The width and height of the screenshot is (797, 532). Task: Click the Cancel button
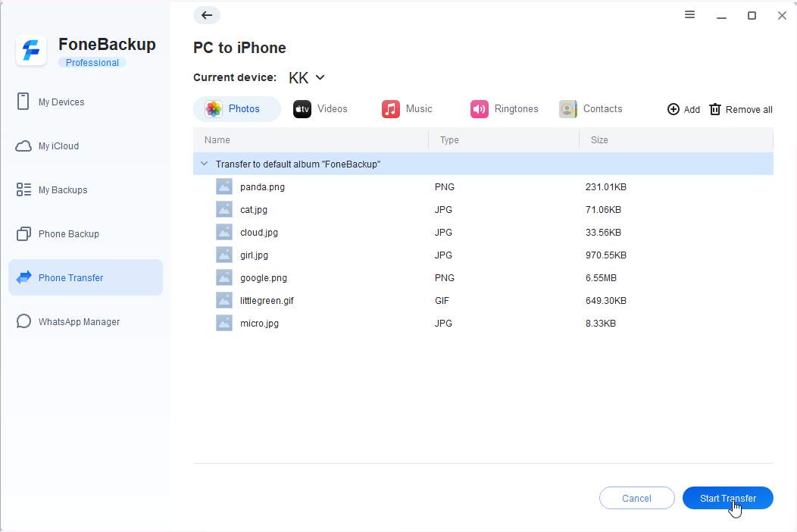tap(637, 498)
